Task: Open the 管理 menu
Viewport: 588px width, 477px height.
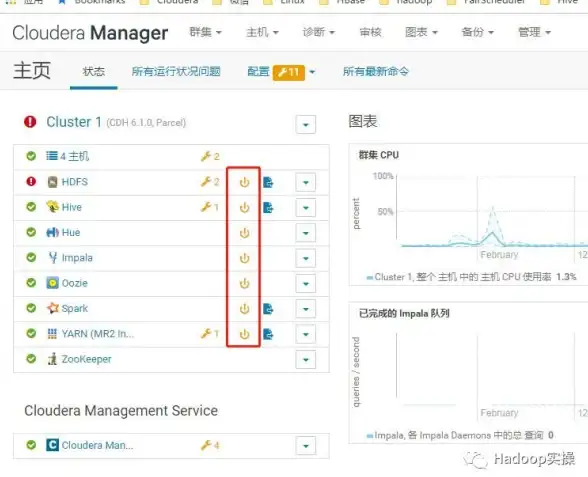Action: point(534,32)
